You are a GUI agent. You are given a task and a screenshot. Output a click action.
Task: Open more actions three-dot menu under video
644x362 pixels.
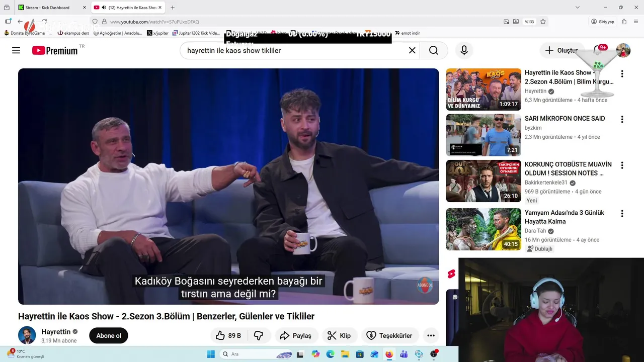click(431, 335)
